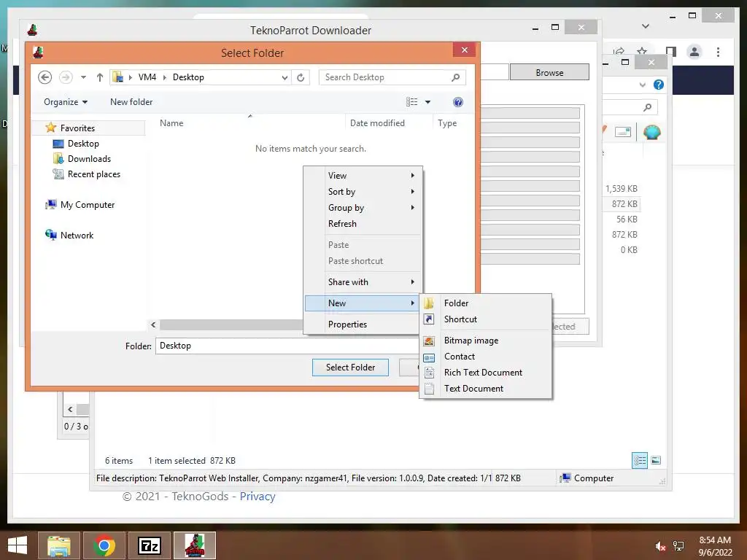Change view with the view icon
This screenshot has width=747, height=560.
[x=411, y=102]
